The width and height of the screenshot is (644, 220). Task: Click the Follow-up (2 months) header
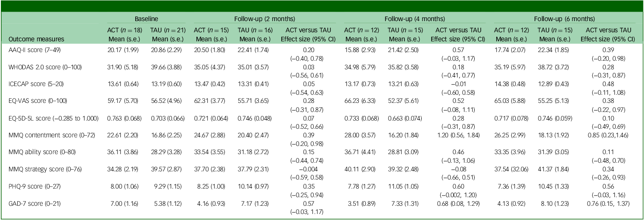(265, 19)
